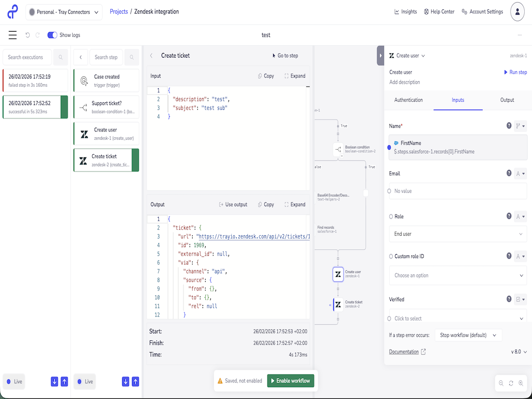
Task: Open the help tooltip beside Name field
Action: 509,126
